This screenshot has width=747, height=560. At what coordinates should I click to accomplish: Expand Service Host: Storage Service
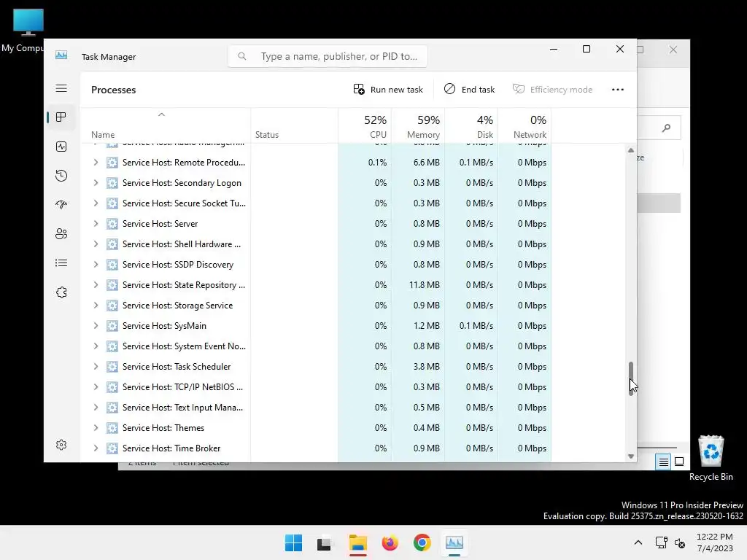click(x=96, y=306)
